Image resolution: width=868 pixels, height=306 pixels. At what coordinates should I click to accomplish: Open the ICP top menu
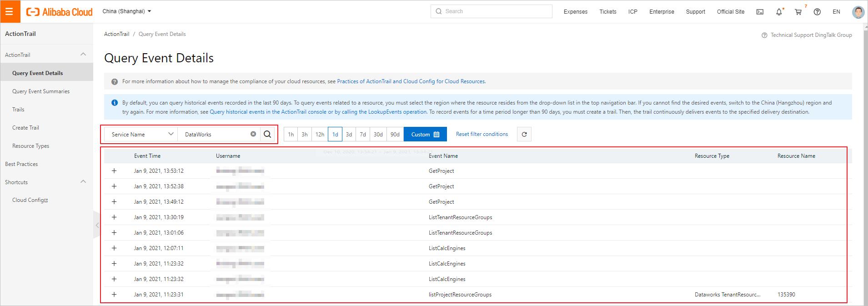tap(633, 12)
